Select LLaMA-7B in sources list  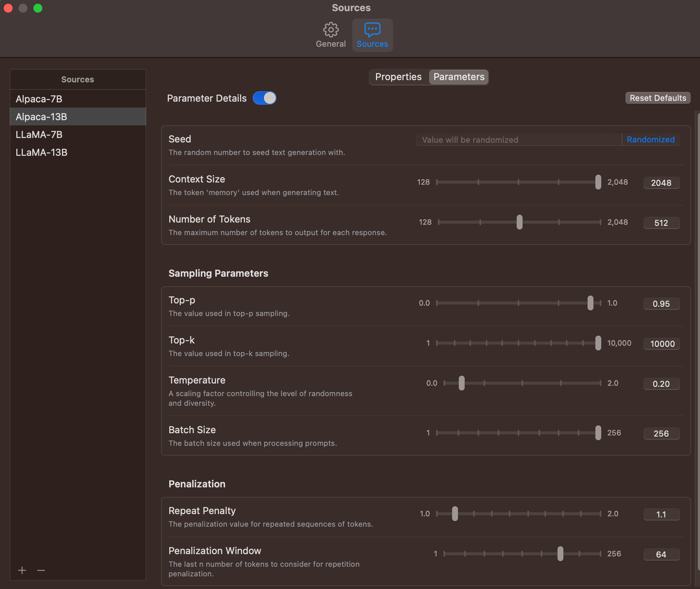78,135
